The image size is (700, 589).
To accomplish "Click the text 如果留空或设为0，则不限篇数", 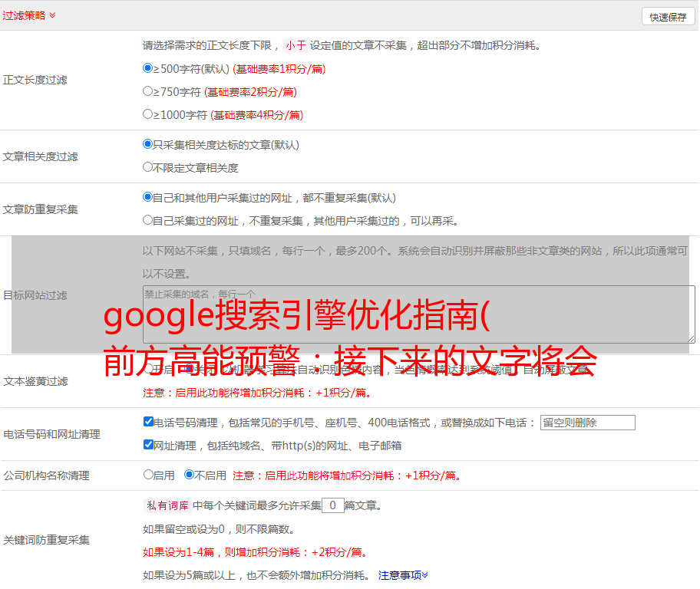I will coord(220,530).
